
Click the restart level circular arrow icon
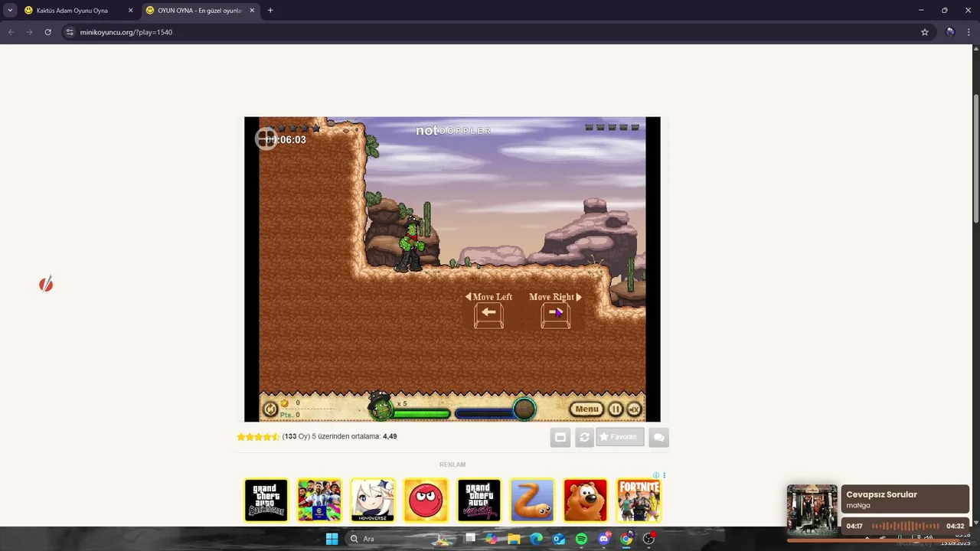[269, 409]
